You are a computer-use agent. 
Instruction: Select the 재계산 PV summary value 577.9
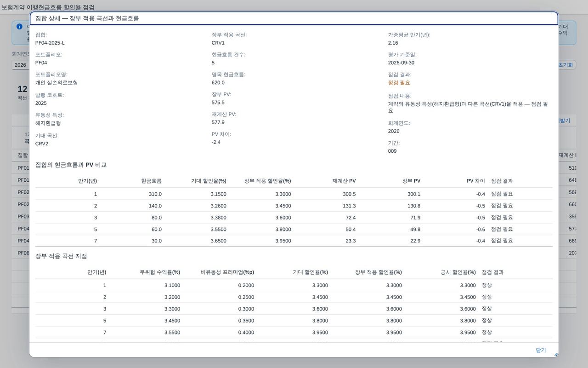point(218,122)
